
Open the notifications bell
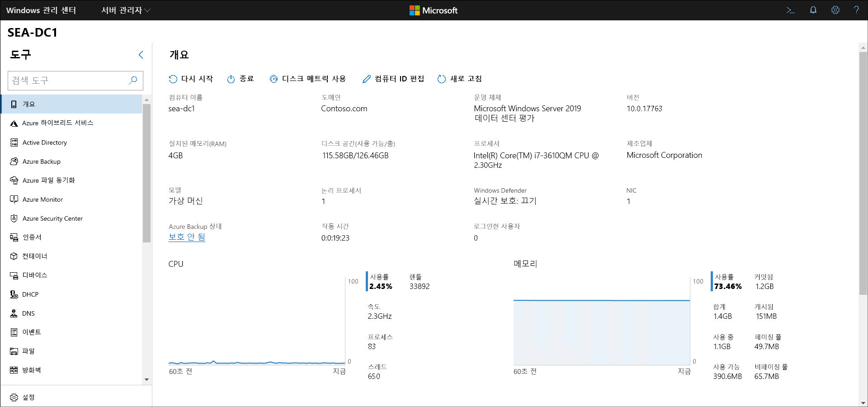(x=813, y=10)
